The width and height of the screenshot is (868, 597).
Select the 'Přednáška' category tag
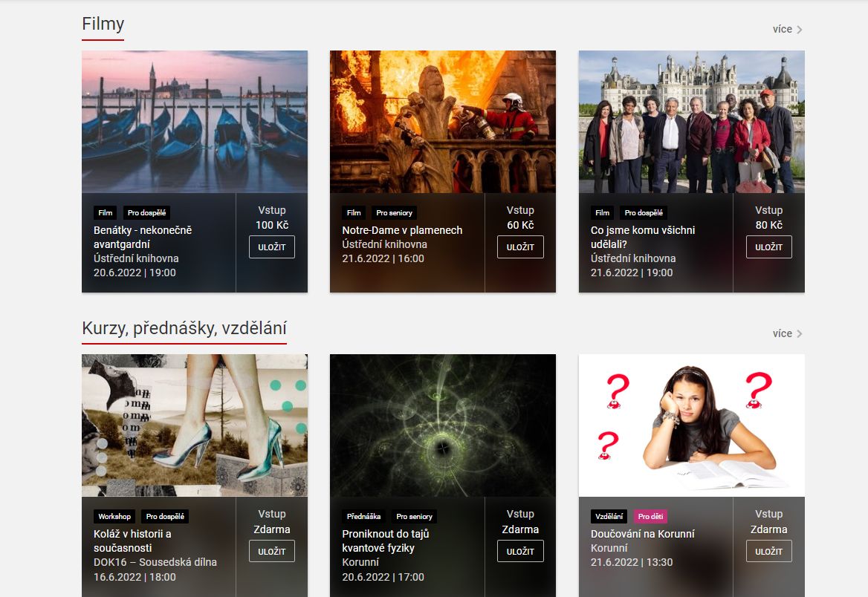tap(363, 517)
